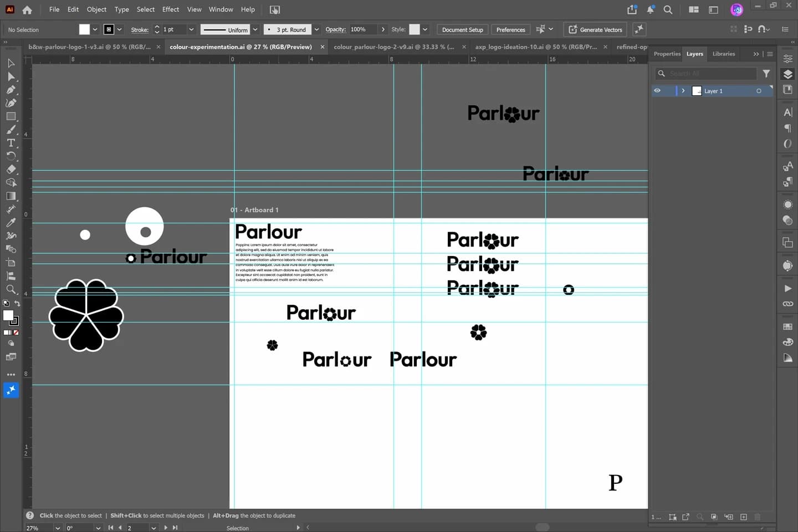This screenshot has height=532, width=798.
Task: Open the Links panel icon in the dock
Action: 787,304
